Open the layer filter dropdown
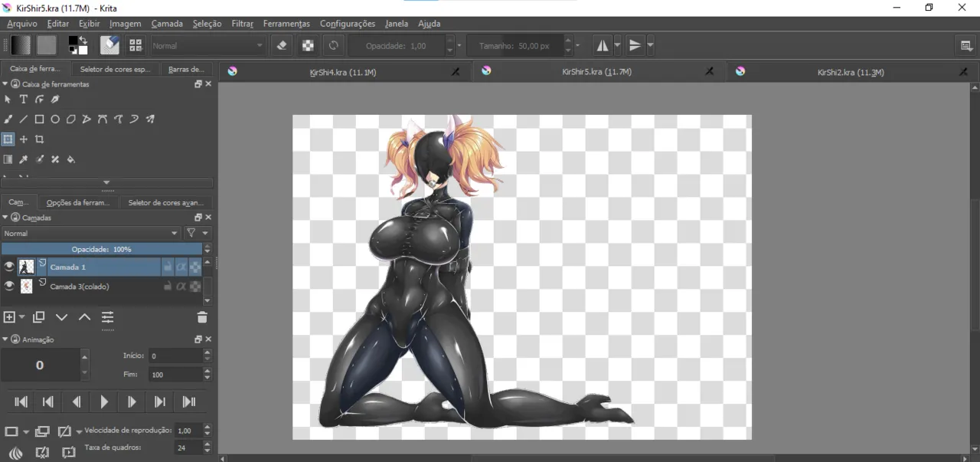The height and width of the screenshot is (462, 980). (x=198, y=233)
